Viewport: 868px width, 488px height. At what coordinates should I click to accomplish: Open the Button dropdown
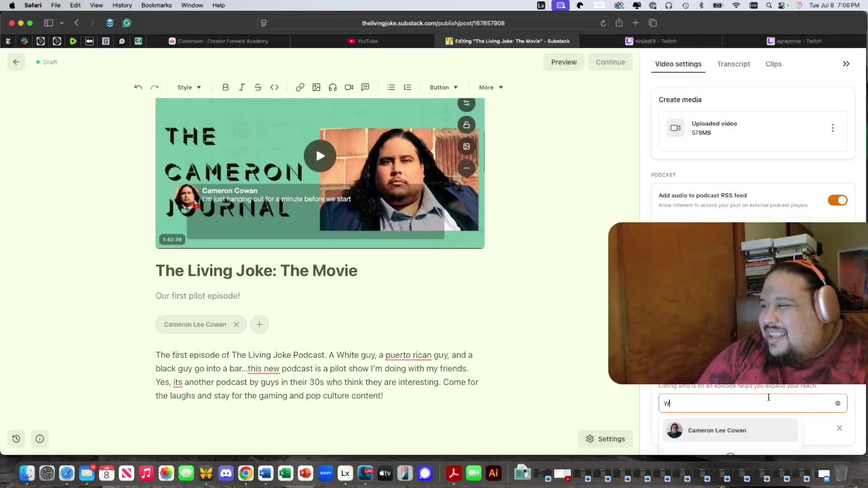443,87
